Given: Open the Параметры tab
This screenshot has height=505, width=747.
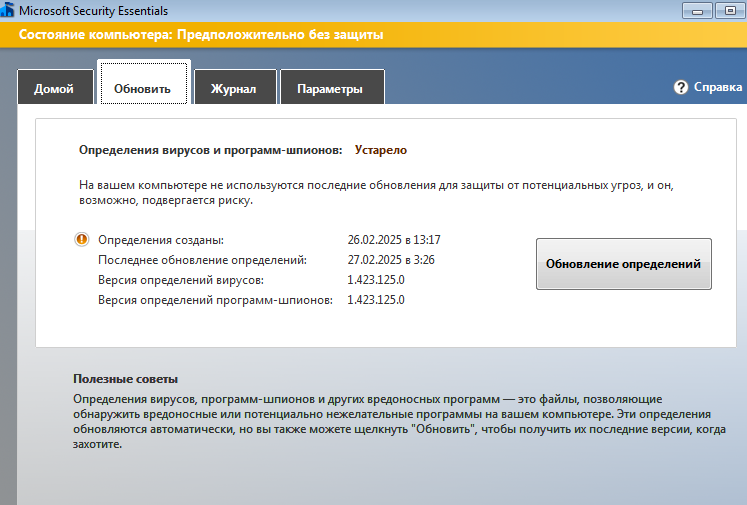Looking at the screenshot, I should (333, 88).
